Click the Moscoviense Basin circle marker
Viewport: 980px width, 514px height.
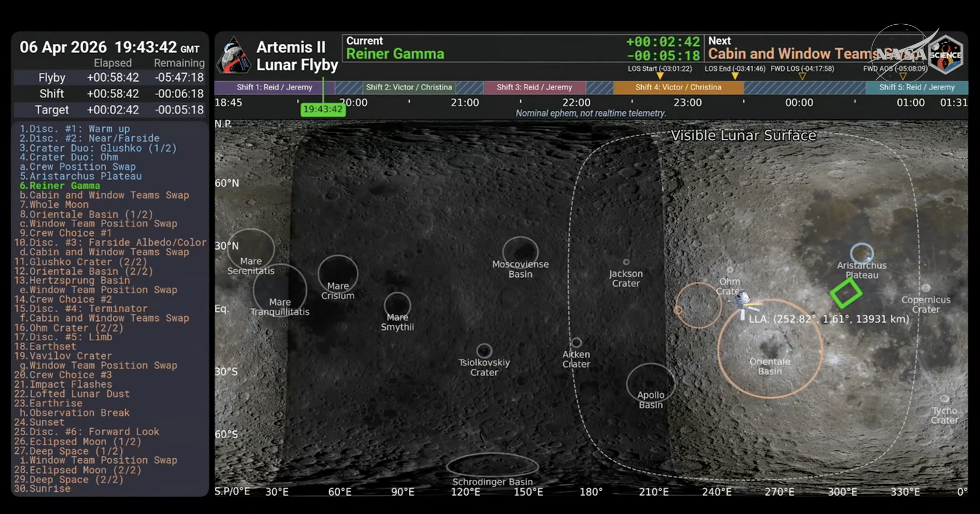pos(520,251)
